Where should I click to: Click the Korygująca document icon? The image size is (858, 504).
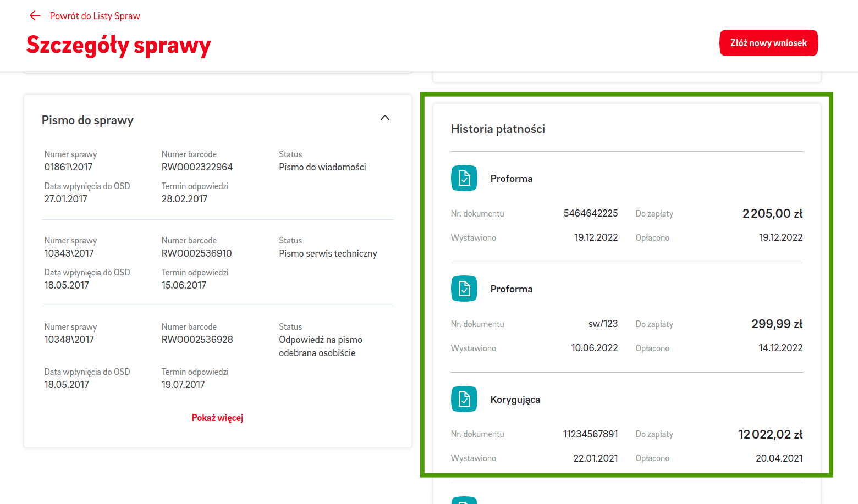tap(464, 399)
